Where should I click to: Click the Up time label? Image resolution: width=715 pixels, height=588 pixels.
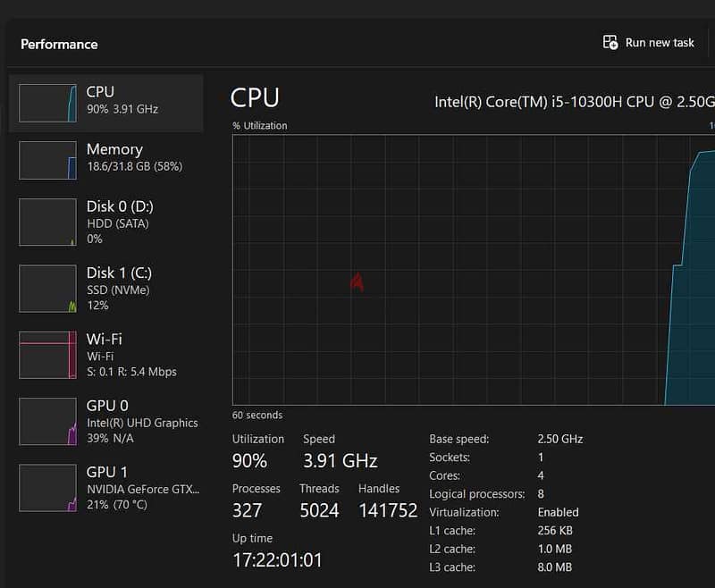coord(252,538)
